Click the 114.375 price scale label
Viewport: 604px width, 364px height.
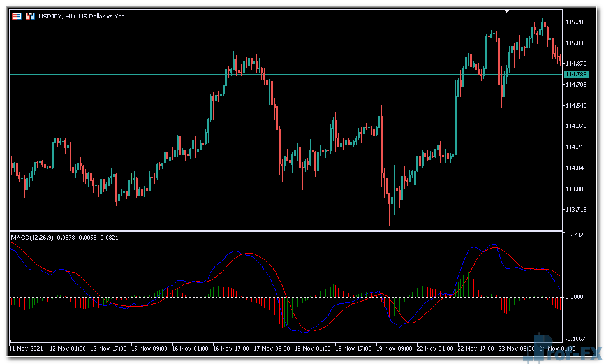tap(575, 126)
